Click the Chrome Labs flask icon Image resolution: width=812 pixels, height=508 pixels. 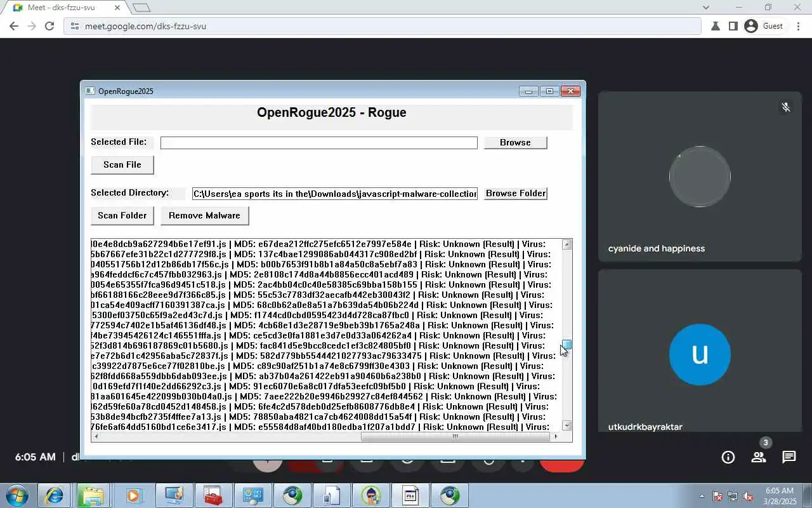pyautogui.click(x=715, y=26)
